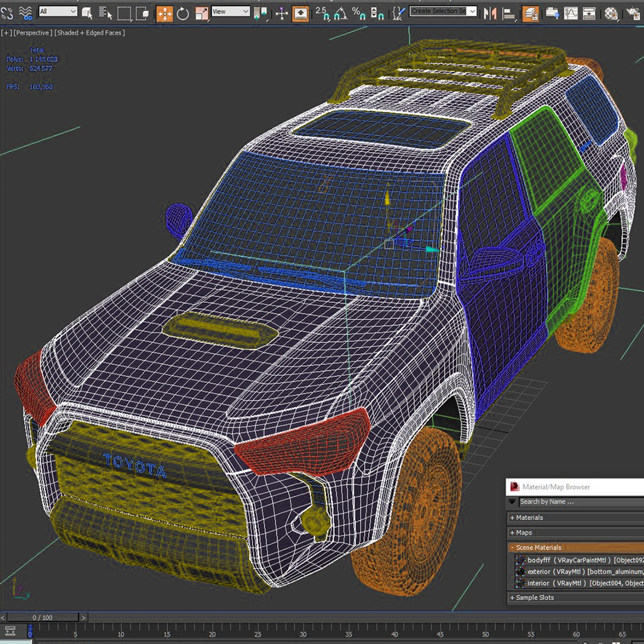This screenshot has width=644, height=644.
Task: Open the 'View' reference coordinate dropdown
Action: [230, 11]
